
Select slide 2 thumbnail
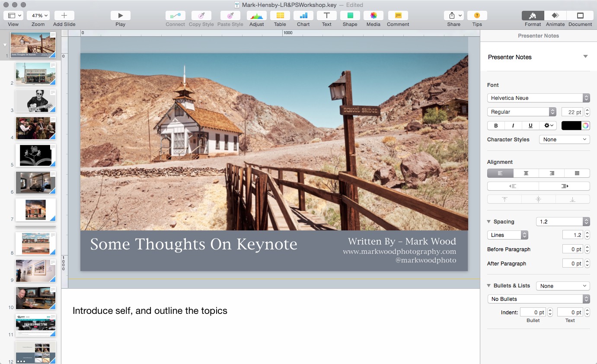[35, 74]
